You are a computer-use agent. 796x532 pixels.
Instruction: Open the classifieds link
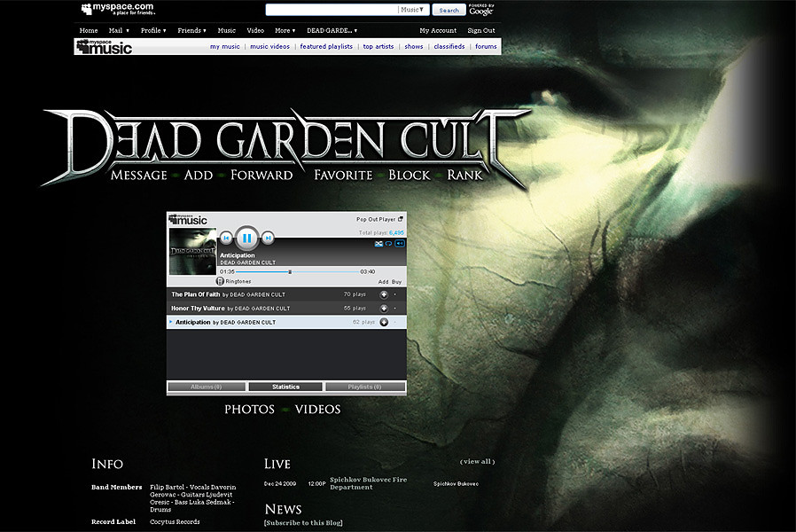click(449, 46)
